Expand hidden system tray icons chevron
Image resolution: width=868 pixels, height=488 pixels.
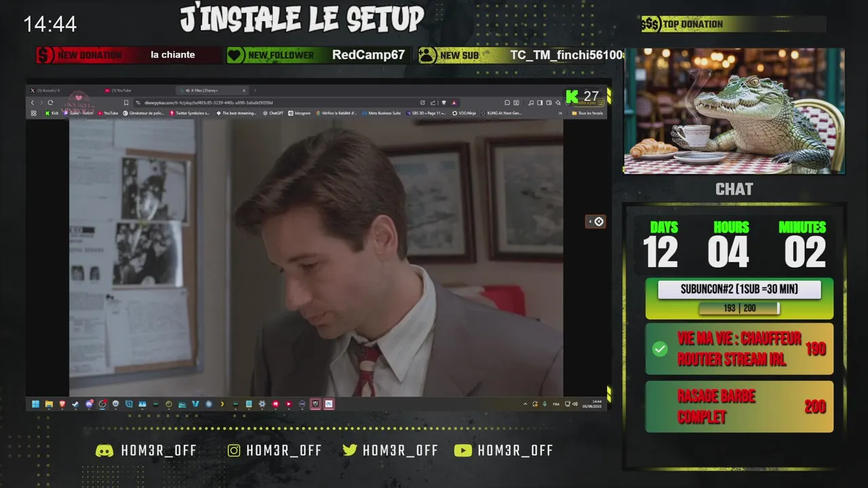point(525,404)
